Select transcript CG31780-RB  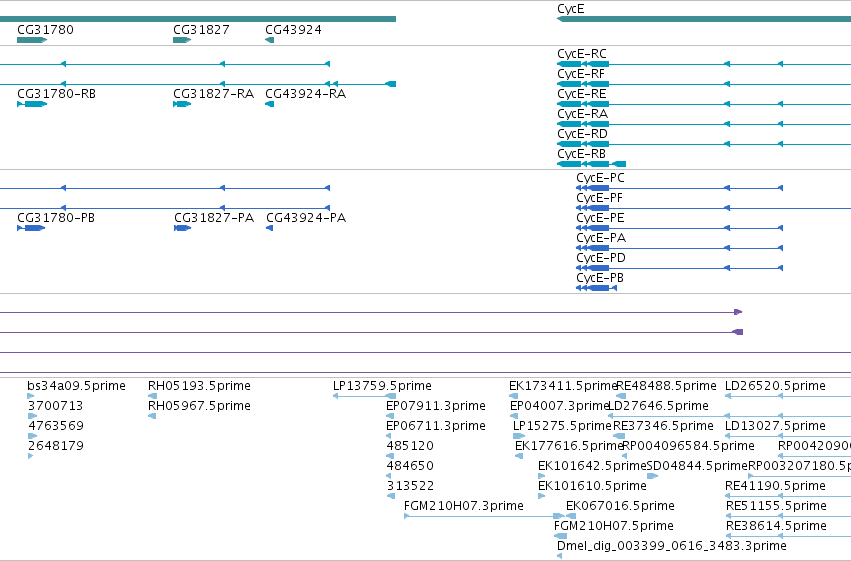coord(56,94)
